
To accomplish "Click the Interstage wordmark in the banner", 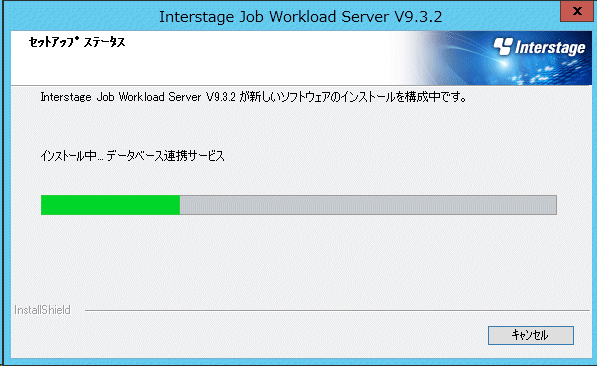I will (x=550, y=48).
